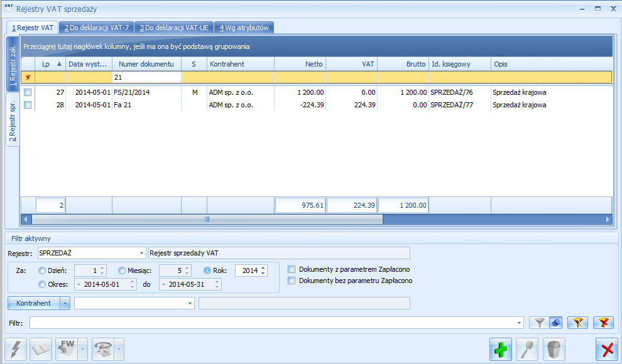Click the Kontrahent button

pyautogui.click(x=34, y=303)
